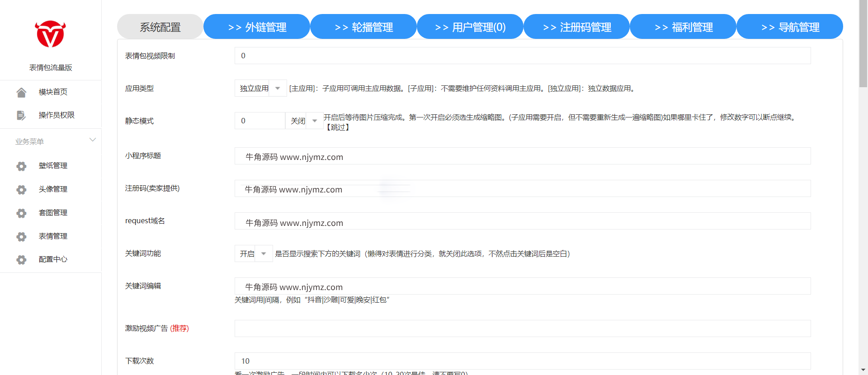Screen dimensions: 868x375
Task: Click the scrollbar down arrow
Action: pos(863,370)
